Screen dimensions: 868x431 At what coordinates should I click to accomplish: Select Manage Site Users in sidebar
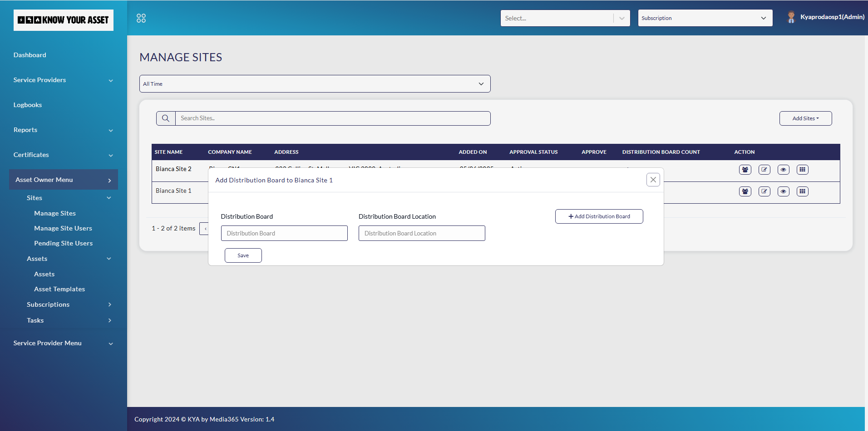pos(63,228)
